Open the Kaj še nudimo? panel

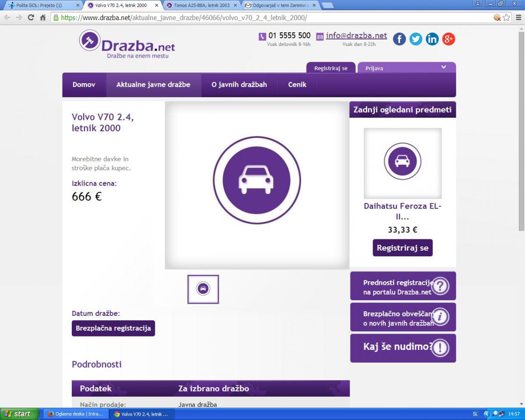(403, 348)
